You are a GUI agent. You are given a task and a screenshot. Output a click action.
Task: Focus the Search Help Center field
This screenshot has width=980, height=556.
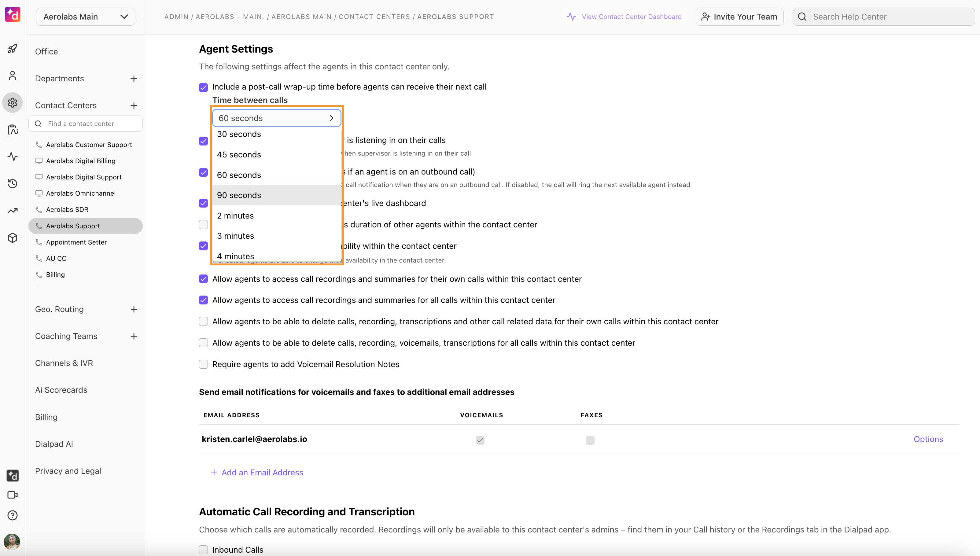pos(883,17)
